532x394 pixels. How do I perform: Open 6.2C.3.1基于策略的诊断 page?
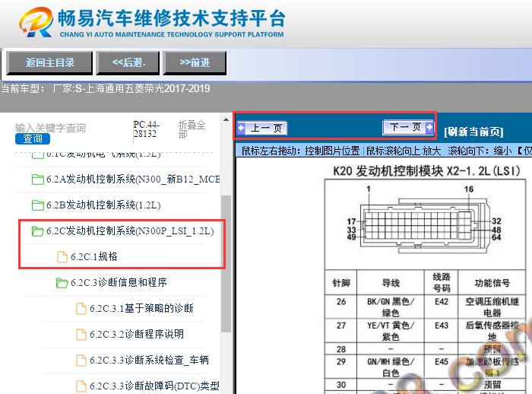pyautogui.click(x=141, y=308)
